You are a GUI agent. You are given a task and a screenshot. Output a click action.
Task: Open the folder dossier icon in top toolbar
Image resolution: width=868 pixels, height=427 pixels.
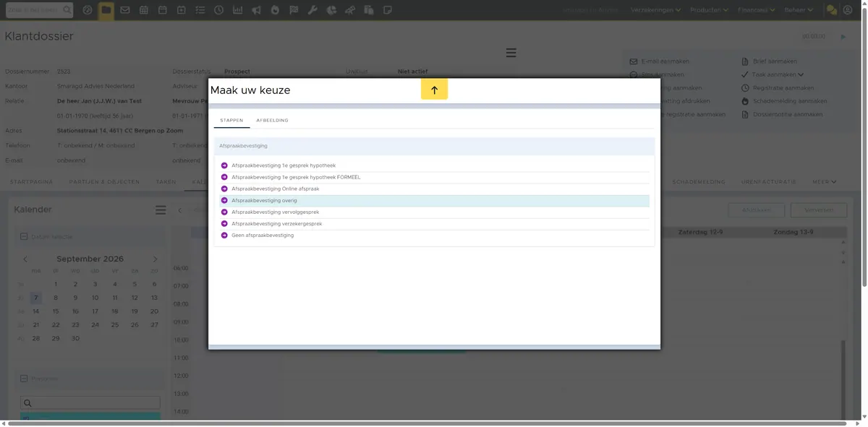(x=106, y=10)
